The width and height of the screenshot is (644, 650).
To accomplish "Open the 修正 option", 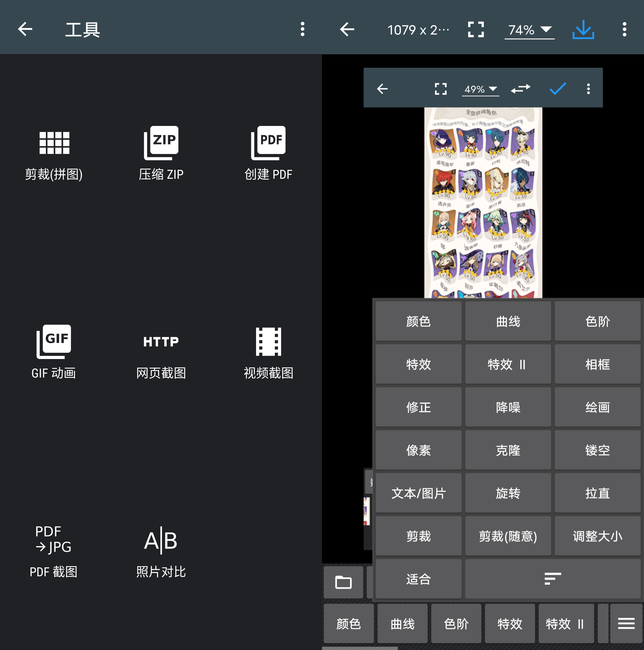I will coord(419,407).
